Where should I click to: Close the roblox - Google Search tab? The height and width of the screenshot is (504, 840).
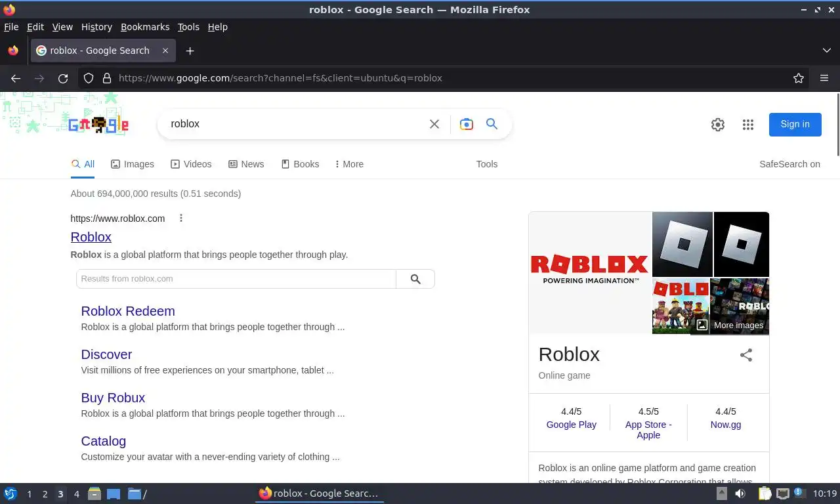pyautogui.click(x=165, y=51)
